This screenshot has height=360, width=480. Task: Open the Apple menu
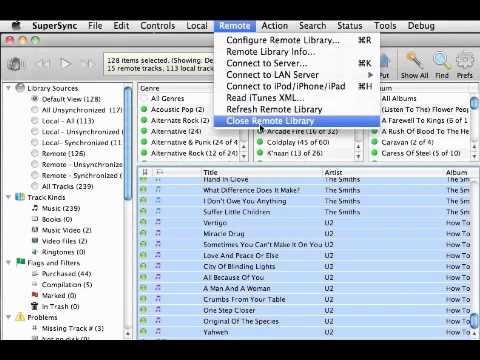tap(16, 26)
